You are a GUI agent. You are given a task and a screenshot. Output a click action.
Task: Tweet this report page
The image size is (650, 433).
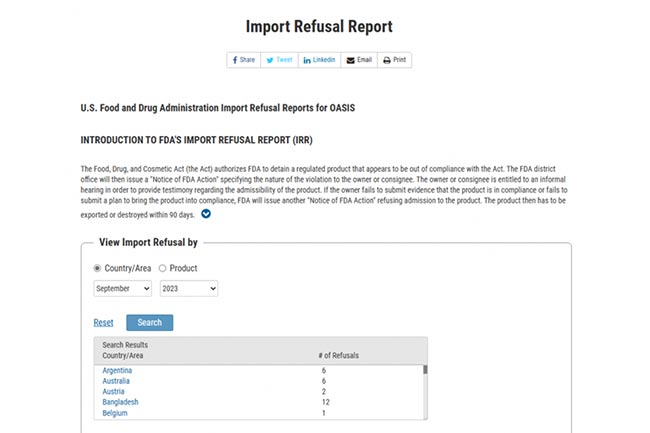[279, 60]
